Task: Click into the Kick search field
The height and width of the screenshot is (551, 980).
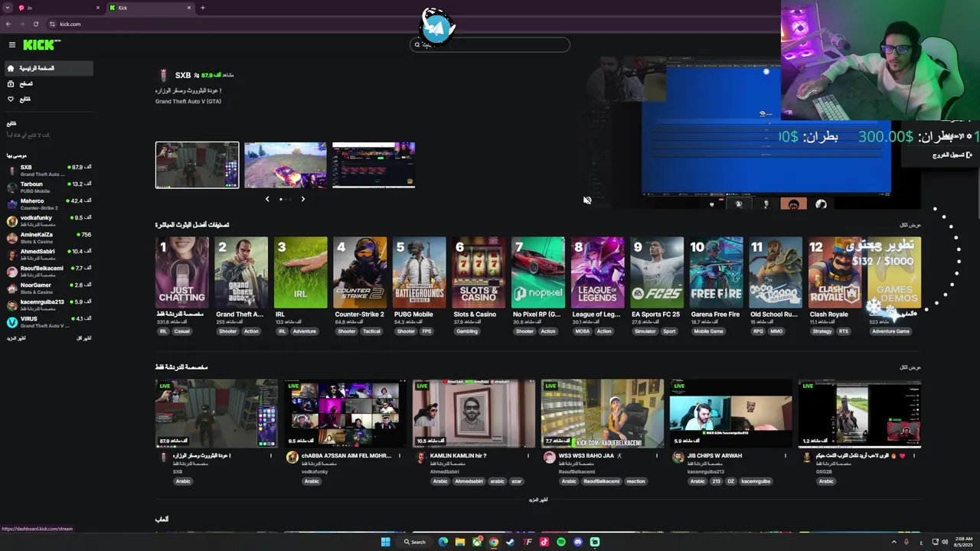Action: (x=490, y=45)
